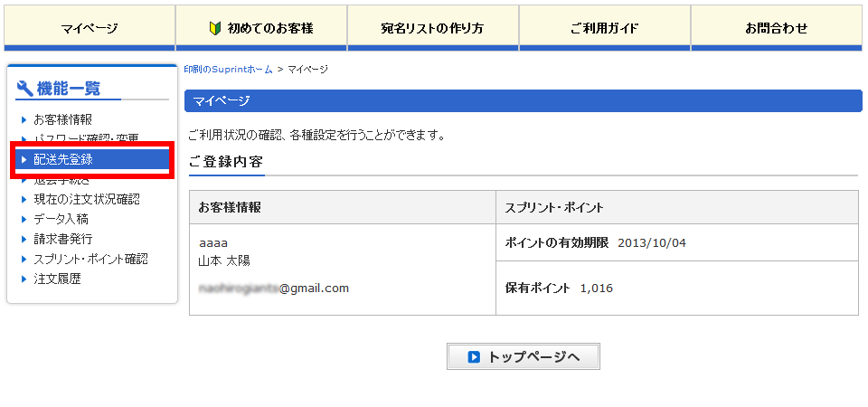Click the arrow bullet beside お客様情報
Screen dimensions: 868x407
tap(24, 119)
